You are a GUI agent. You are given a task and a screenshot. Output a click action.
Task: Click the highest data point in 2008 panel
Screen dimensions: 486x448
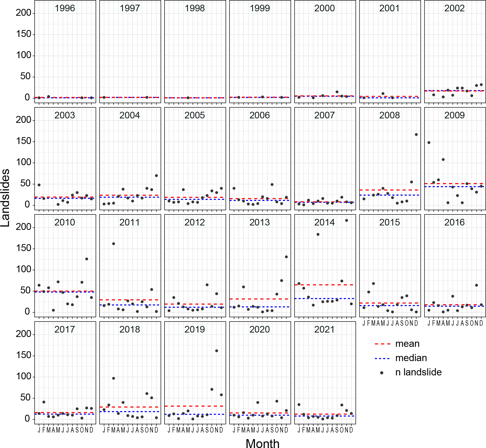click(416, 135)
